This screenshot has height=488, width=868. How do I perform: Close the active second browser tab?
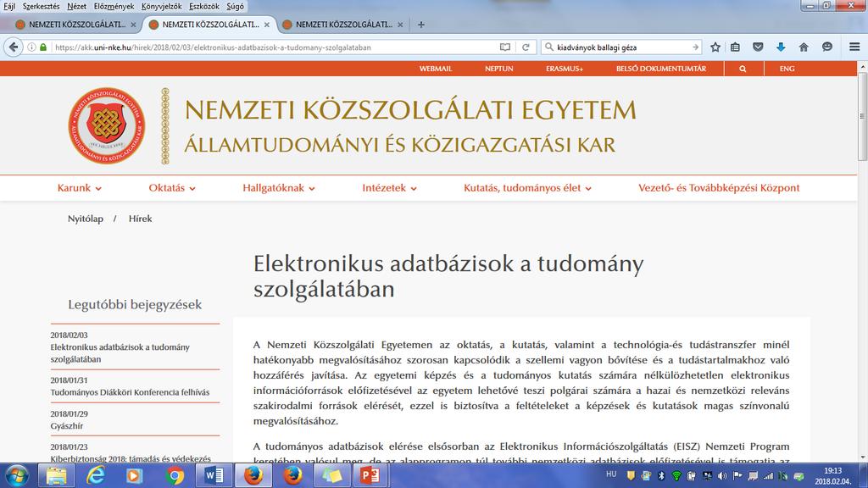click(x=267, y=25)
